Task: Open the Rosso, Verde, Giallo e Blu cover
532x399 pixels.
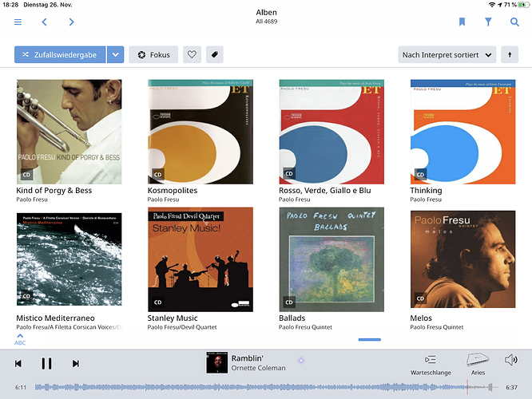Action: point(332,132)
